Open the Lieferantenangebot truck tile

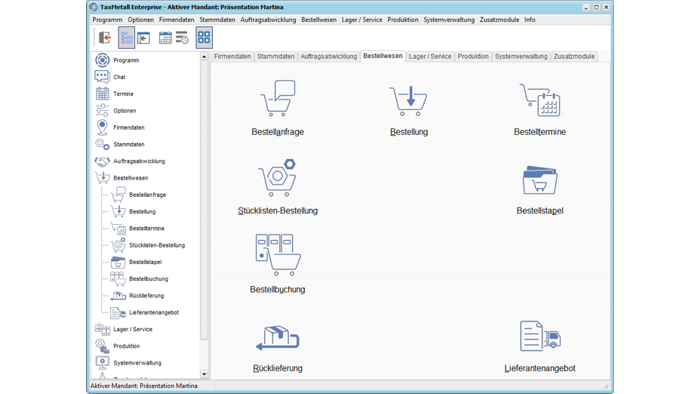click(x=540, y=347)
